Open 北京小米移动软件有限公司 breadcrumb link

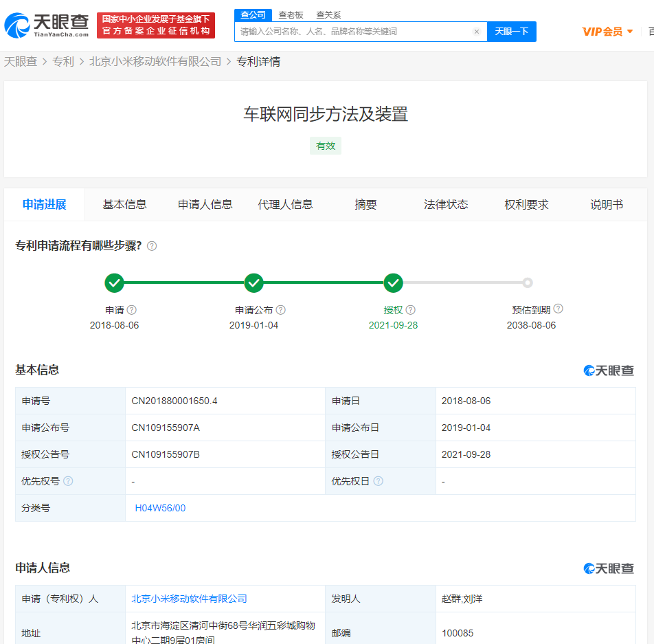coord(155,62)
